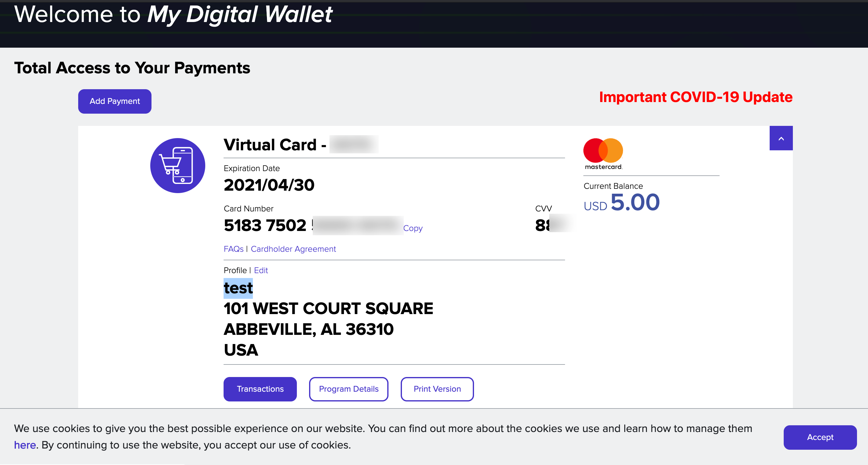The width and height of the screenshot is (868, 465).
Task: Open Program Details
Action: [x=348, y=389]
